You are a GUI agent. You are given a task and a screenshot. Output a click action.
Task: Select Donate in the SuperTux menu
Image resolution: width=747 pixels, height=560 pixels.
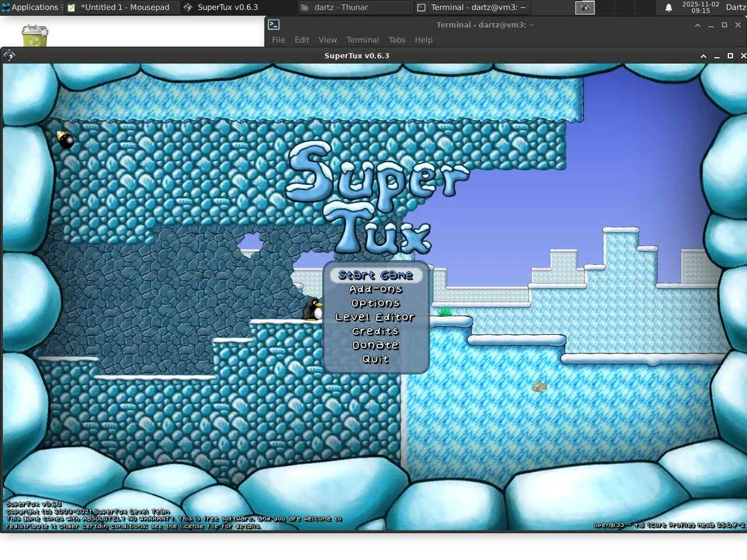(376, 345)
